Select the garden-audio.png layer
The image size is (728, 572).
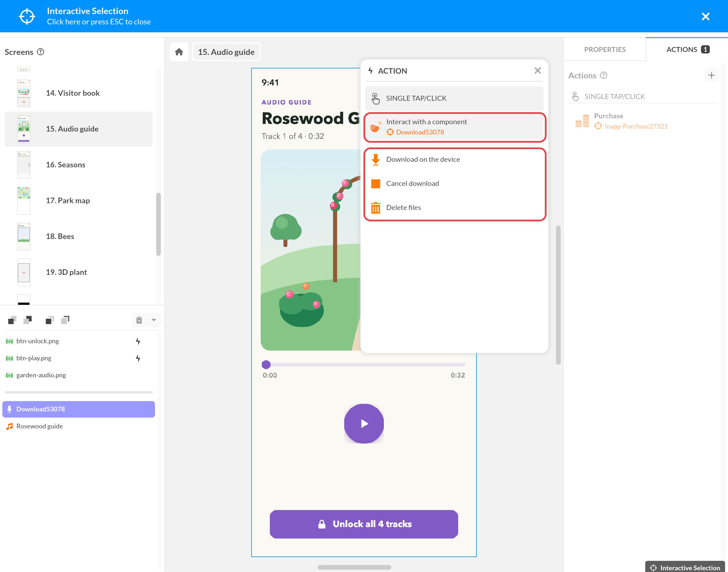coord(79,375)
